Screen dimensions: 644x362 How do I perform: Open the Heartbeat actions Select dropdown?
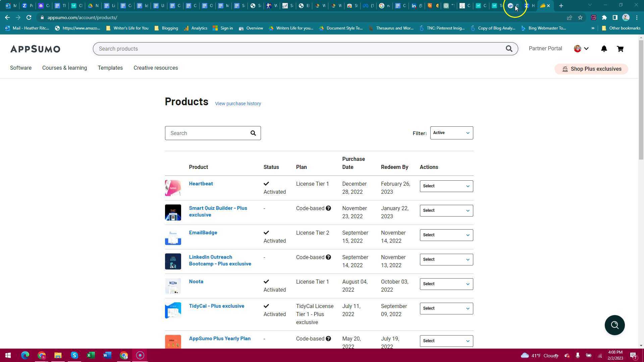[x=446, y=186]
